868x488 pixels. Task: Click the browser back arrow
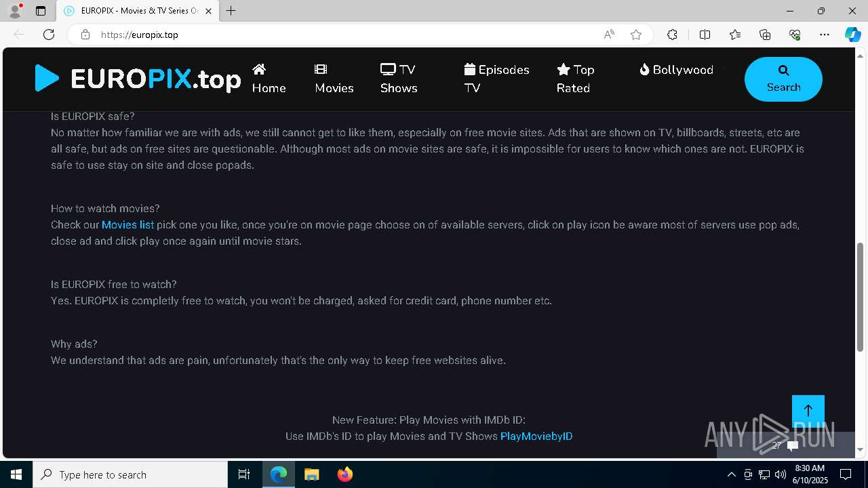click(x=19, y=35)
